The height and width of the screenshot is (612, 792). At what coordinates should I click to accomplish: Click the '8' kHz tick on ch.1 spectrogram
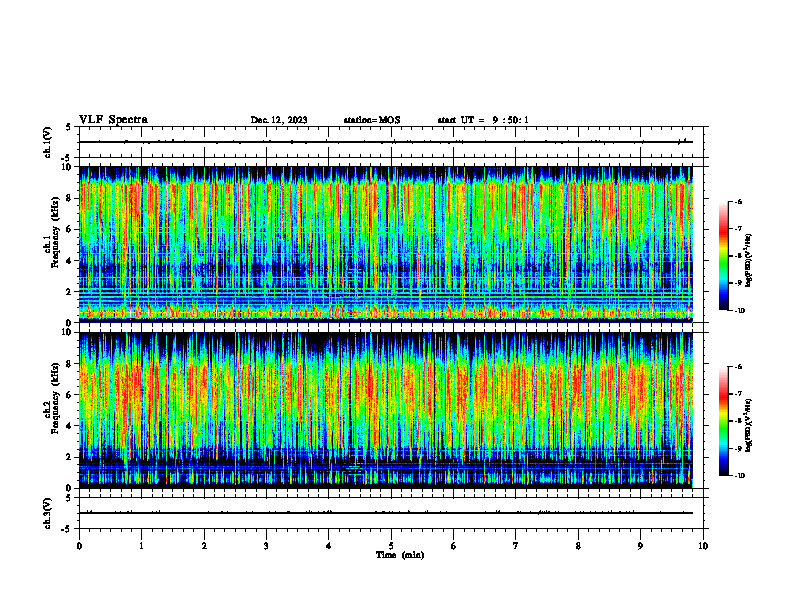point(70,198)
